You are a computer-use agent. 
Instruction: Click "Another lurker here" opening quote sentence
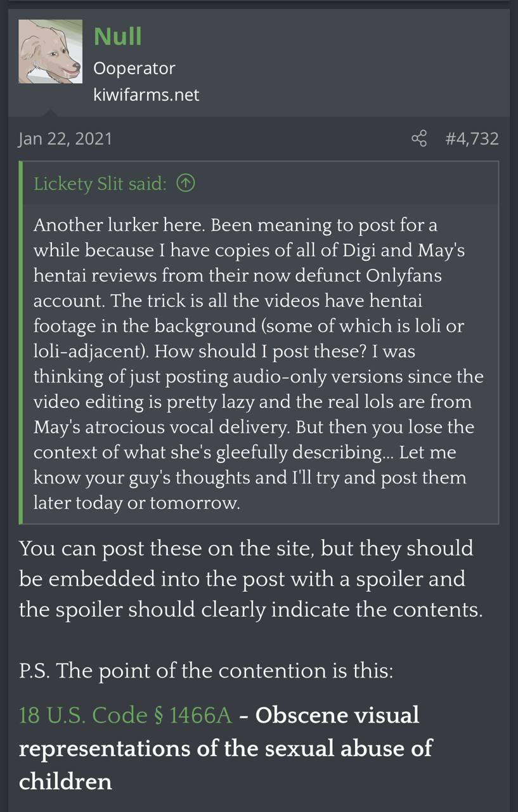[x=119, y=225]
